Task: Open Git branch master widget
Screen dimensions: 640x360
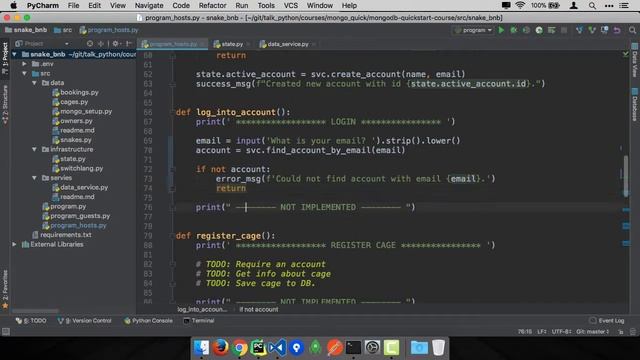Action: (593, 332)
